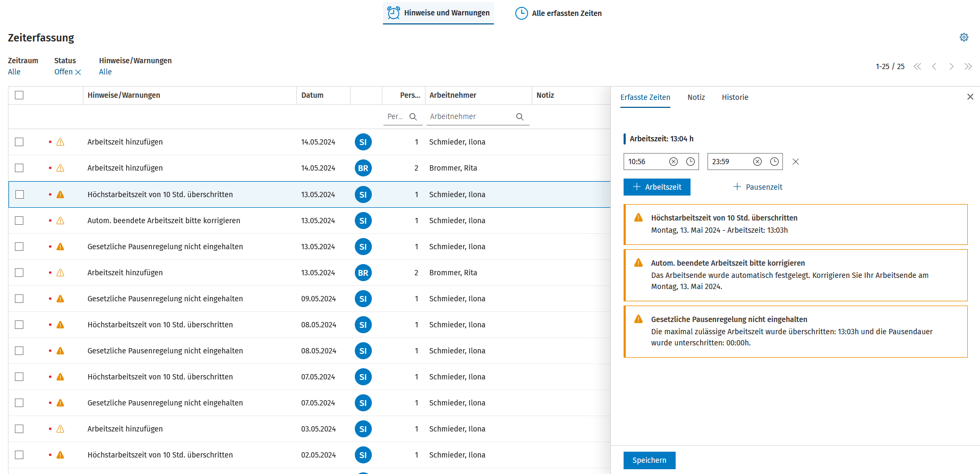
Task: Clear the 10:56 start time field
Action: pos(673,162)
